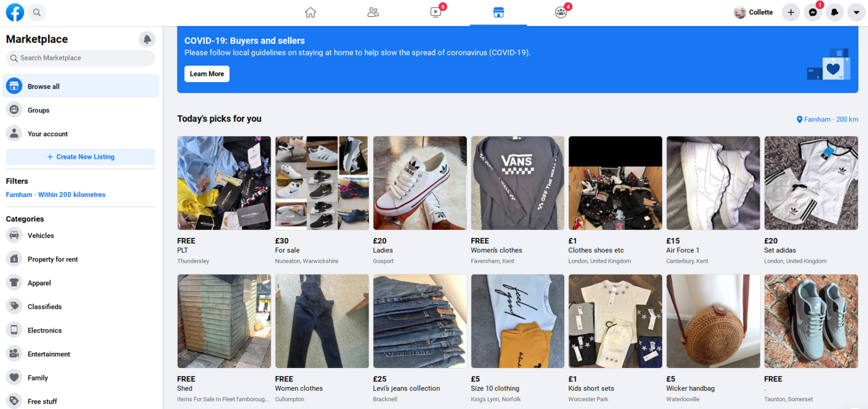Click the 'Set adidas' listing title
The width and height of the screenshot is (868, 409).
click(780, 250)
